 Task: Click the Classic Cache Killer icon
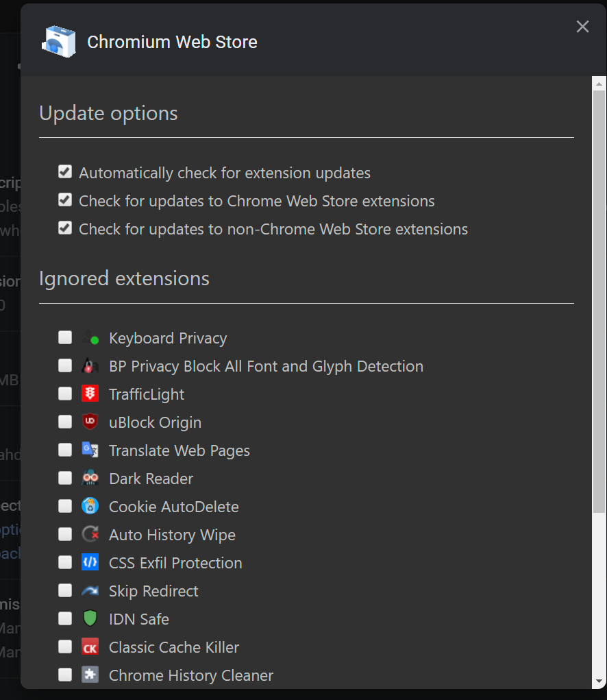coord(90,647)
